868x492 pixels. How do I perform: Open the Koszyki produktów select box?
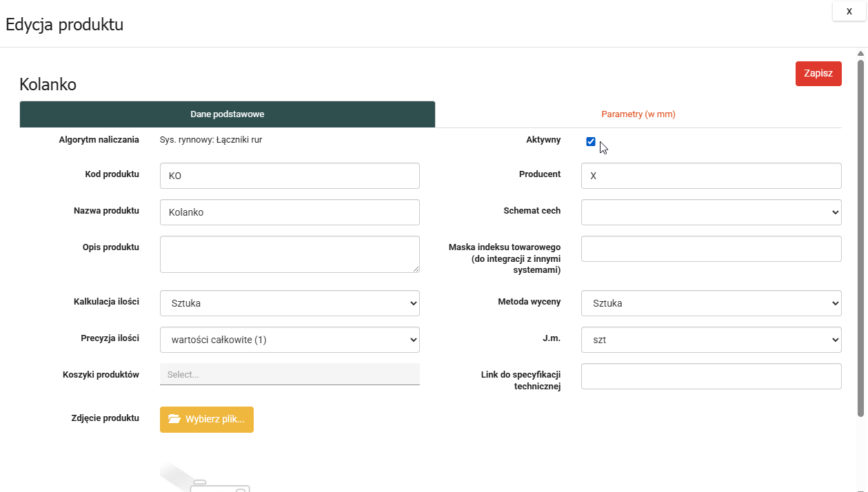(x=290, y=374)
